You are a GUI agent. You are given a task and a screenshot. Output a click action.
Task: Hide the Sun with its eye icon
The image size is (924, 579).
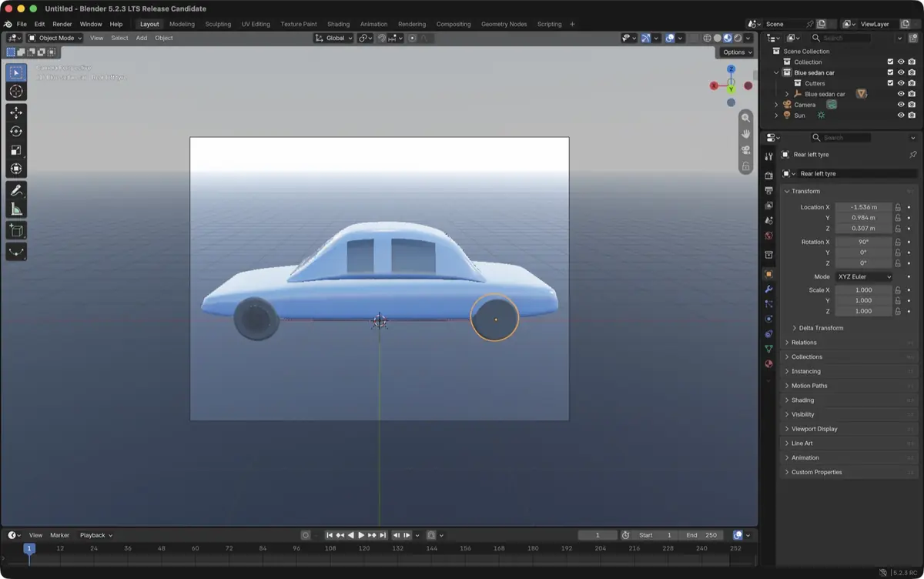(x=901, y=115)
